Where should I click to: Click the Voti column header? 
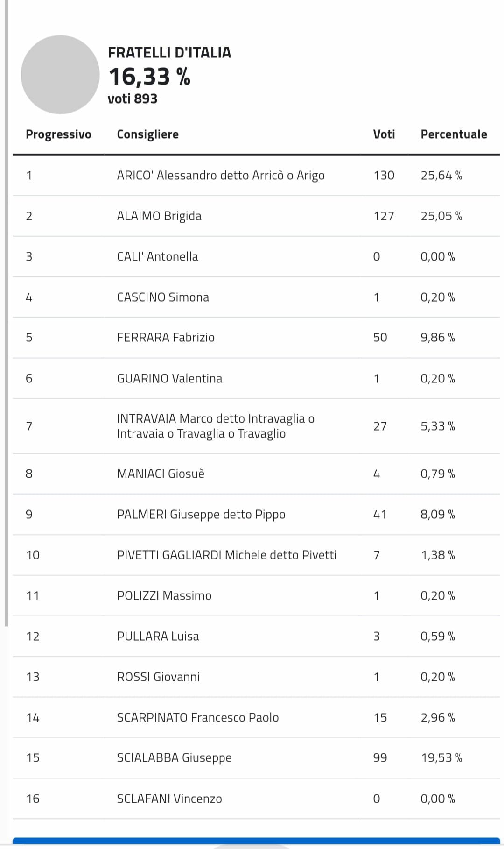(x=384, y=134)
